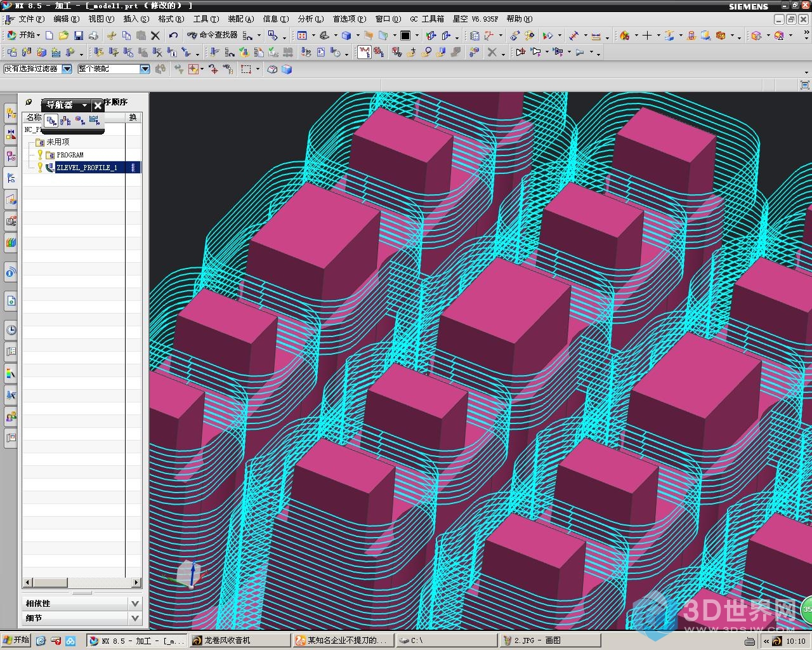Click the Point plus icon in toolbar

pyautogui.click(x=646, y=36)
